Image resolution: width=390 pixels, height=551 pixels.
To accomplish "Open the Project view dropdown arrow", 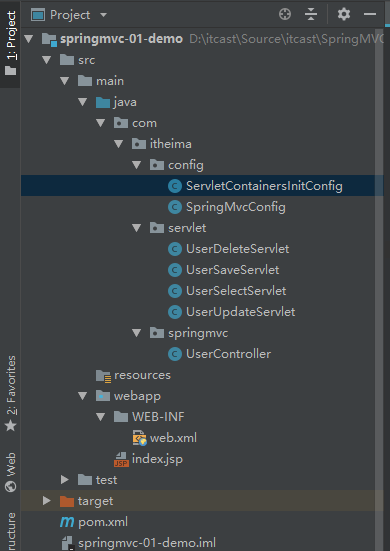I will tap(103, 15).
